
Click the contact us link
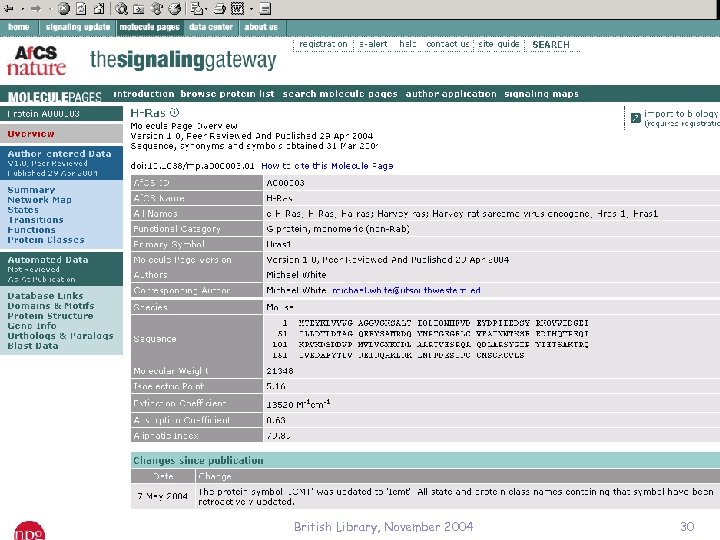tap(448, 44)
